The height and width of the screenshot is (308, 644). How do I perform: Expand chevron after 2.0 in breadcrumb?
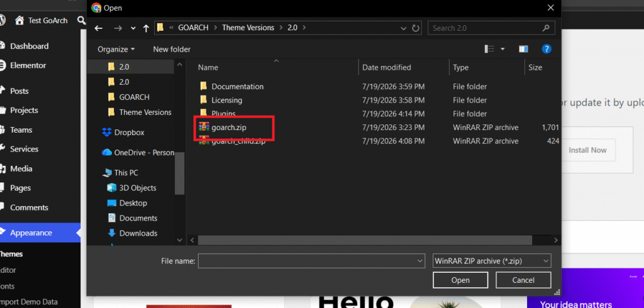click(x=304, y=28)
